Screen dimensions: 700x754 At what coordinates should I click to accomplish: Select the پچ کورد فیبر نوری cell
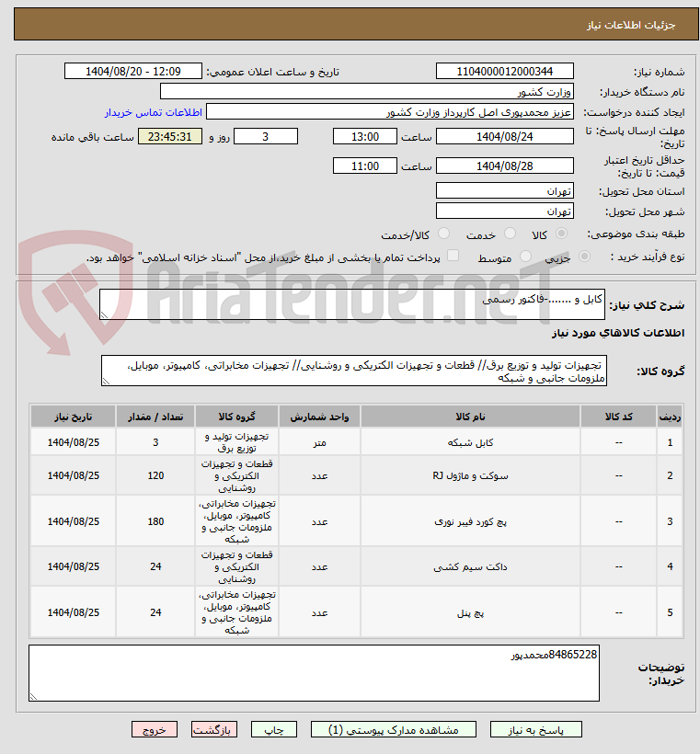pos(470,521)
